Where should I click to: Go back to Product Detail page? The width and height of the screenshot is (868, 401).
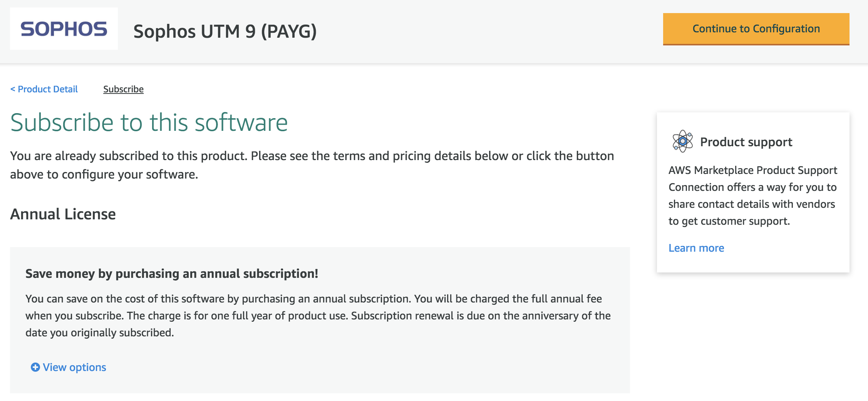48,89
